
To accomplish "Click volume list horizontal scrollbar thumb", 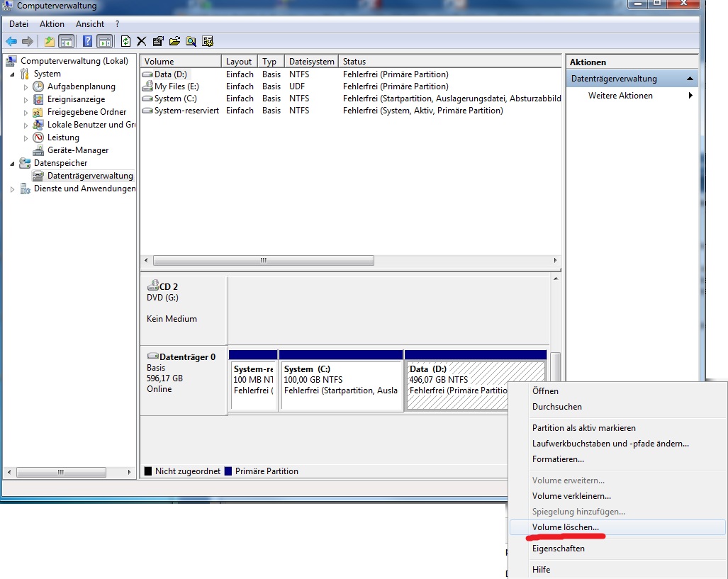I will [x=263, y=261].
